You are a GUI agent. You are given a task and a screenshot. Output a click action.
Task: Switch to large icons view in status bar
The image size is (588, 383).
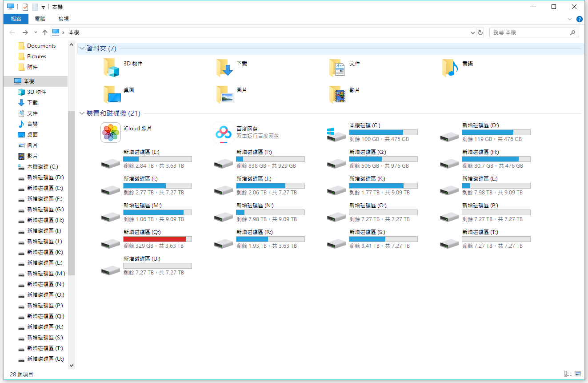[x=578, y=374]
